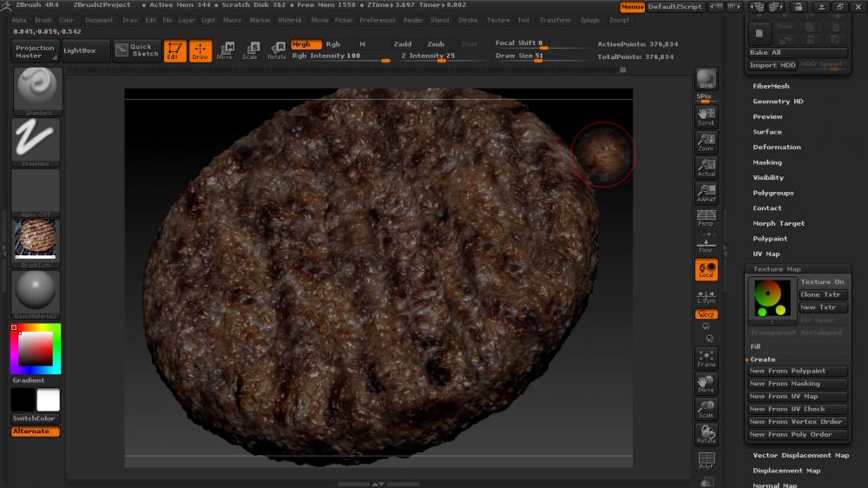Expand the Polypaint subpalette
This screenshot has width=868, height=488.
coord(770,239)
